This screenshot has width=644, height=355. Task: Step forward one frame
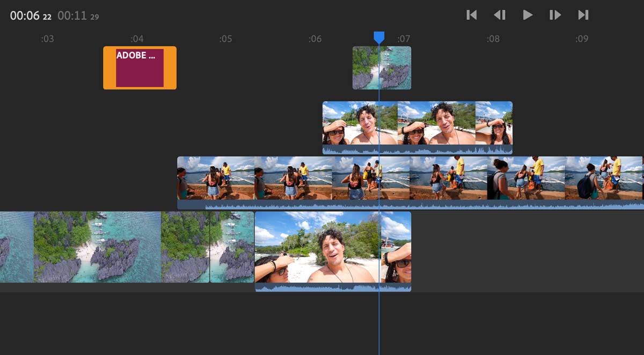pos(555,15)
